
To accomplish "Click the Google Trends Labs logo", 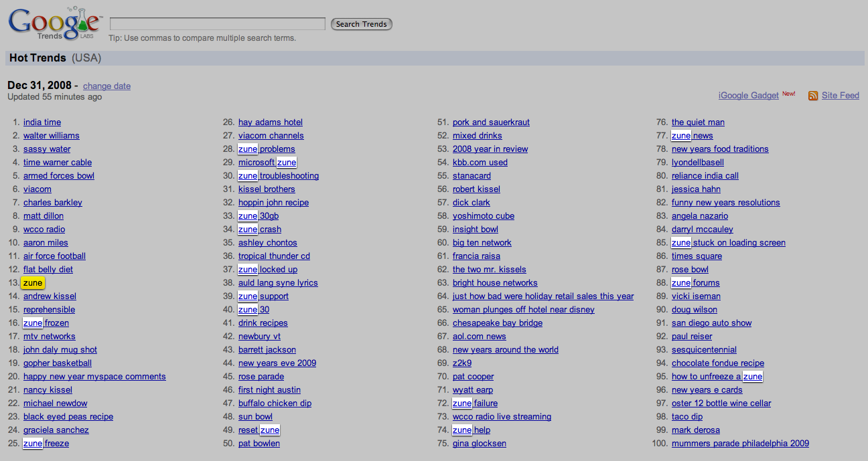I will click(55, 25).
